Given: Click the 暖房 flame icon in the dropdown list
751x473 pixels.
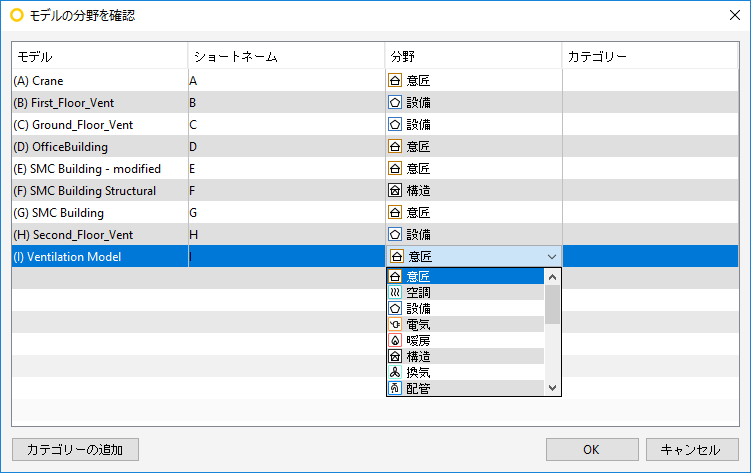Looking at the screenshot, I should pos(395,340).
